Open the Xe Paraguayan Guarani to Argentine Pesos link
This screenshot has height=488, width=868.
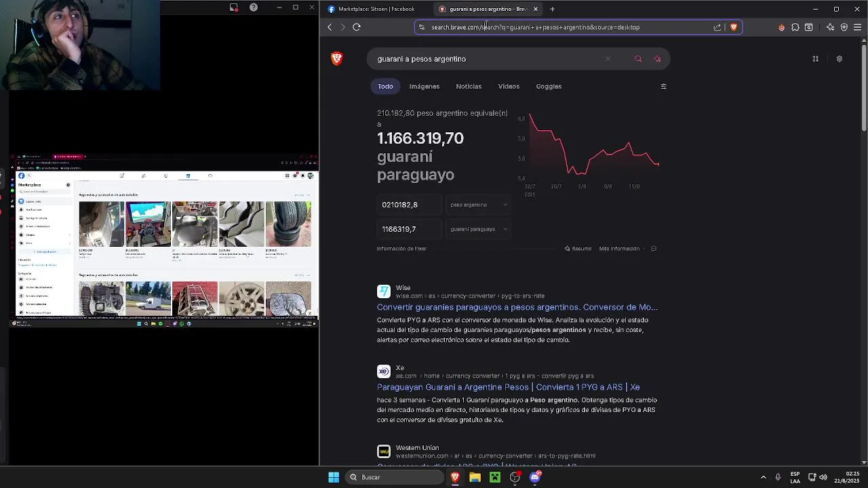click(x=509, y=387)
